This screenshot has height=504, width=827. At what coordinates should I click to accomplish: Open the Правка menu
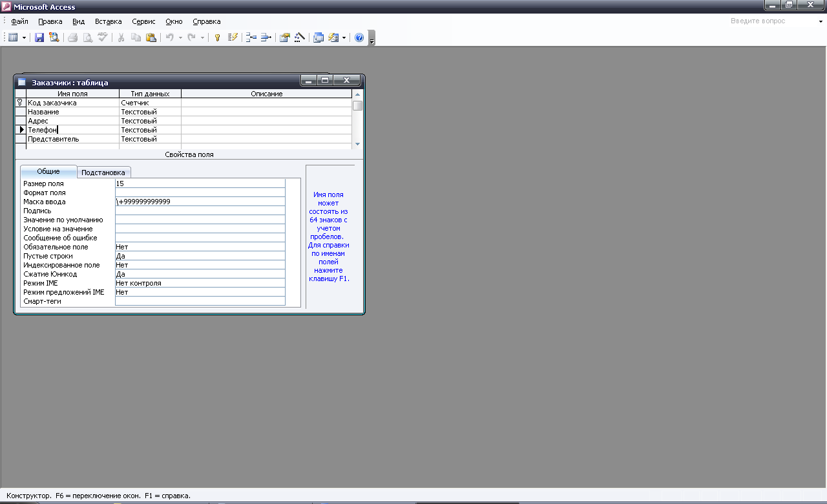coord(50,21)
